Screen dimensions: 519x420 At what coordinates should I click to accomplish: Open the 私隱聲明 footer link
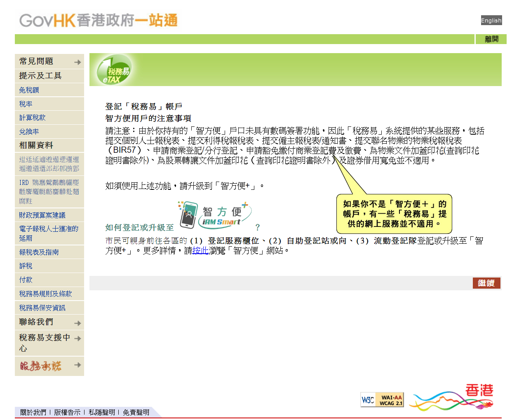pos(102,412)
